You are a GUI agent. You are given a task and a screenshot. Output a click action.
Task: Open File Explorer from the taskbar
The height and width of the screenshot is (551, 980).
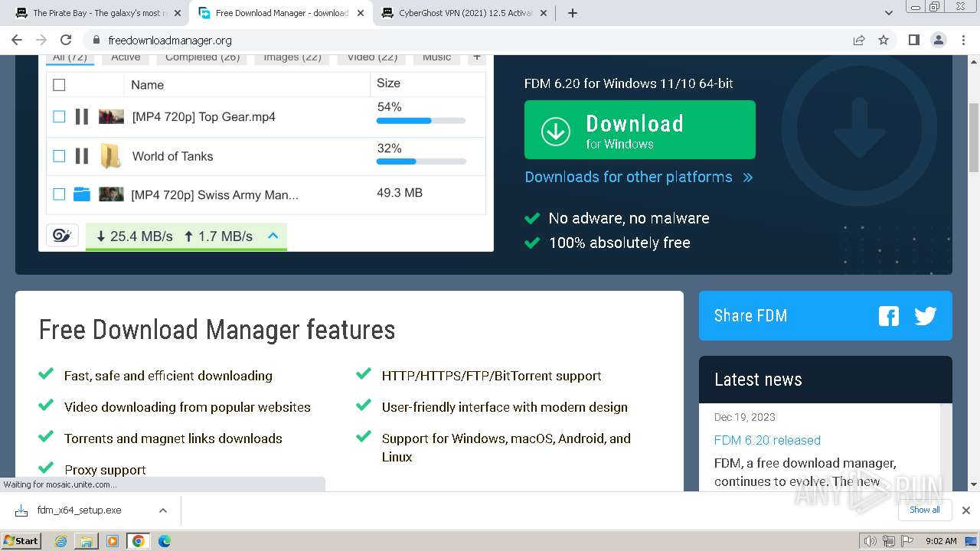[x=87, y=541]
